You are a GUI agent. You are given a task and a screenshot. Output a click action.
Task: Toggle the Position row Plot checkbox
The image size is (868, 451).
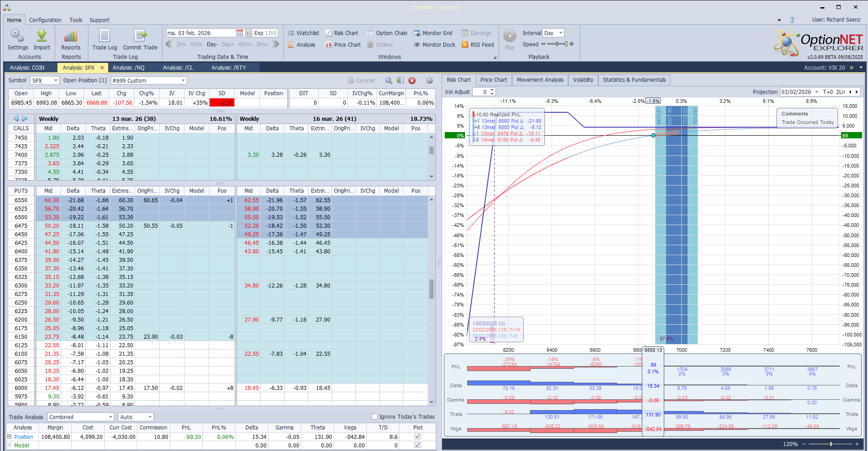tap(417, 436)
